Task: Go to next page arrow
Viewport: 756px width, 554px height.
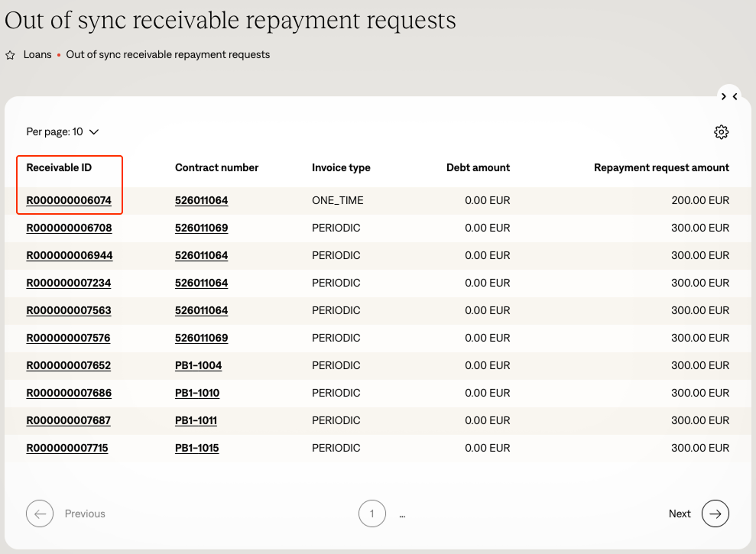Action: click(x=715, y=514)
